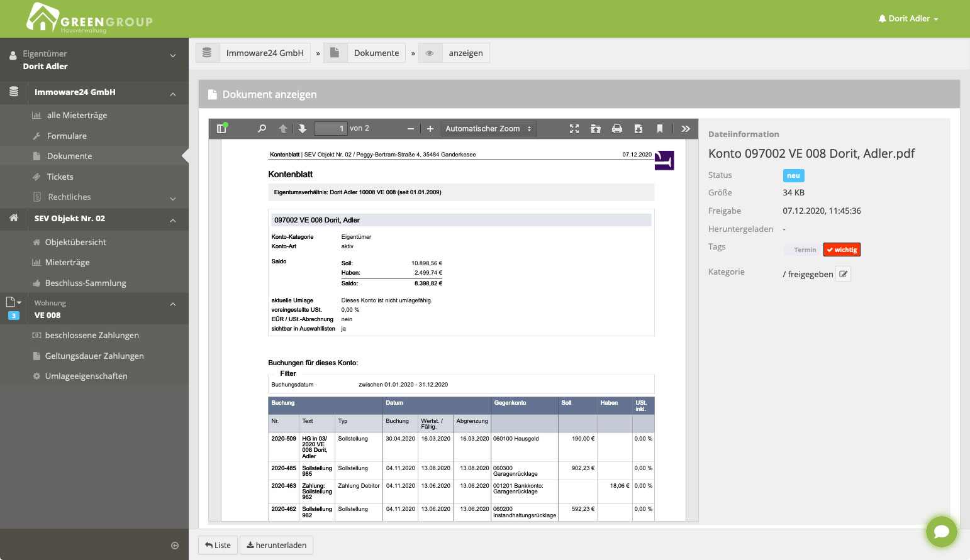Zoom in with the plus button
Image resolution: width=970 pixels, height=560 pixels.
coord(430,129)
